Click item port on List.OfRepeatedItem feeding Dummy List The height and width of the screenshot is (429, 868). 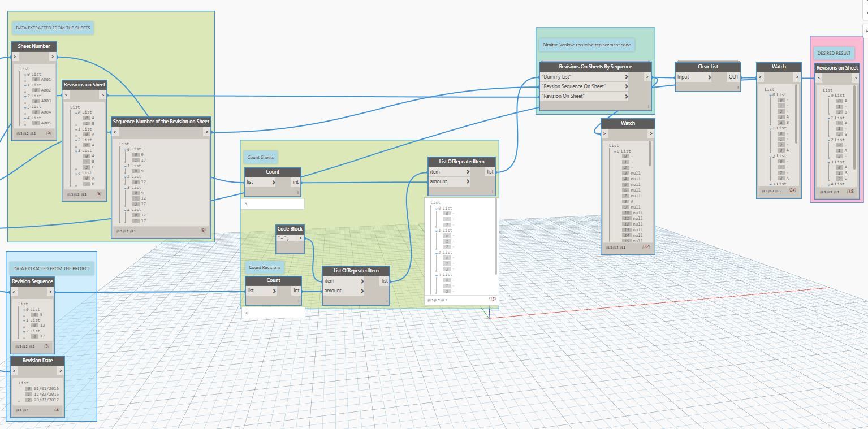click(x=450, y=172)
